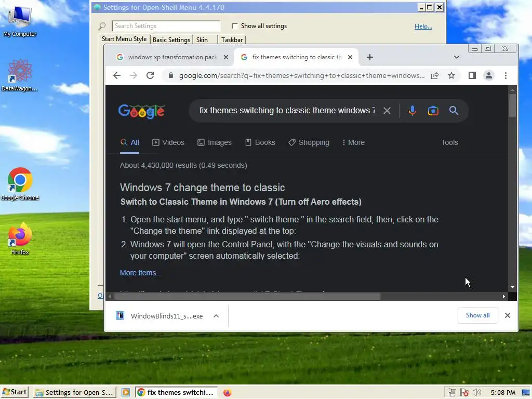
Task: Click the scroll-down arrow in Chrome
Action: coord(512,287)
